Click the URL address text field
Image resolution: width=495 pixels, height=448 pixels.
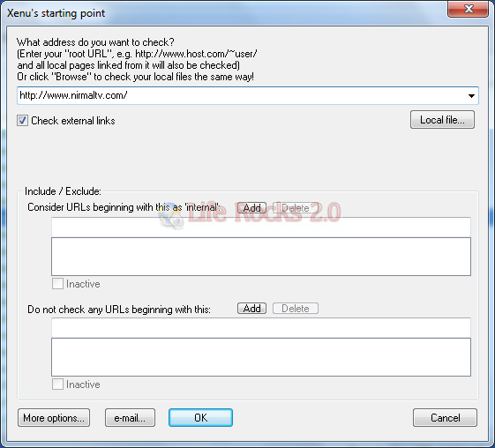coord(243,95)
